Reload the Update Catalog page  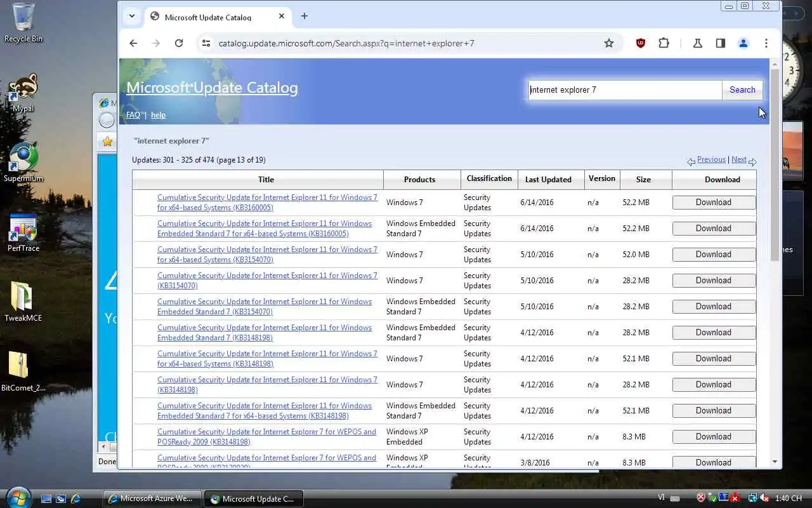(x=179, y=43)
